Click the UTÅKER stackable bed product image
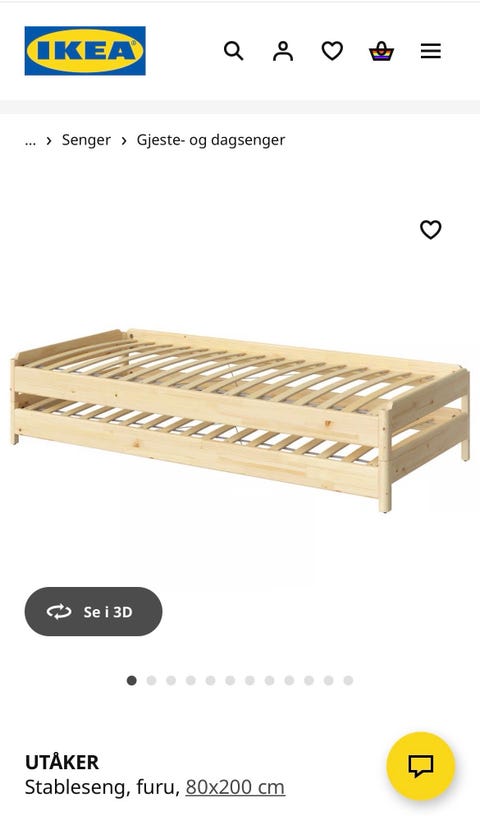The image size is (480, 816). pyautogui.click(x=240, y=419)
